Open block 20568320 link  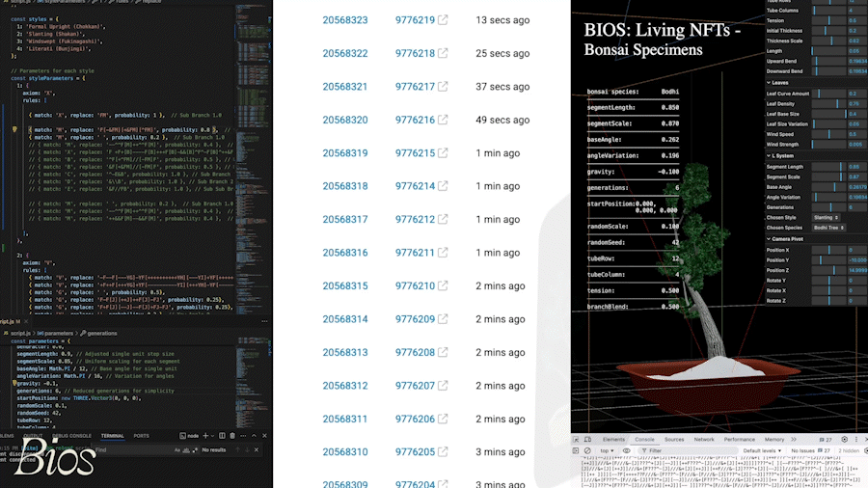coord(345,120)
